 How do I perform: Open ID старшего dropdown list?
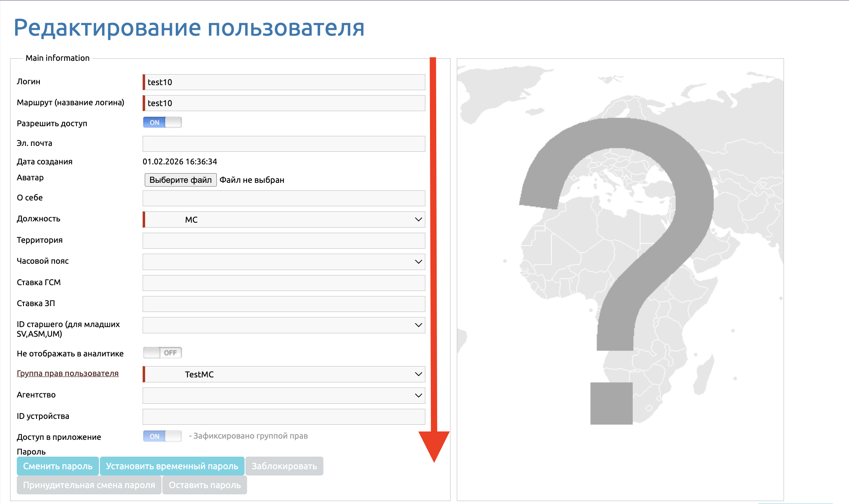coord(284,325)
